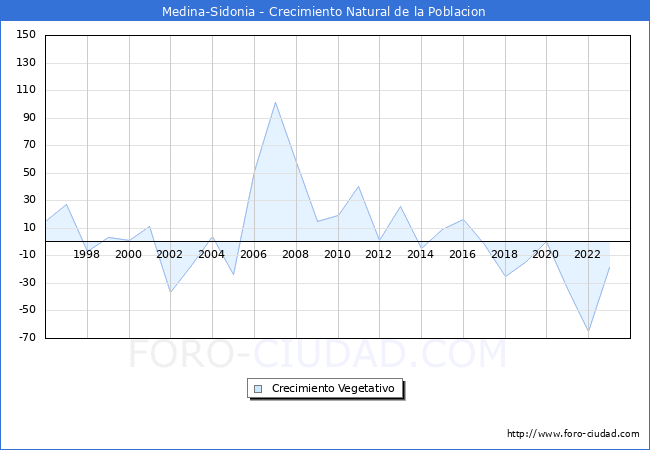
Task: Select the 2002 x-axis label
Action: [170, 254]
